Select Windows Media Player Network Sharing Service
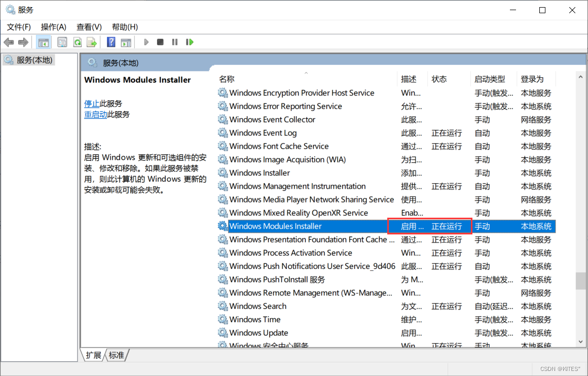This screenshot has height=376, width=588. point(312,199)
